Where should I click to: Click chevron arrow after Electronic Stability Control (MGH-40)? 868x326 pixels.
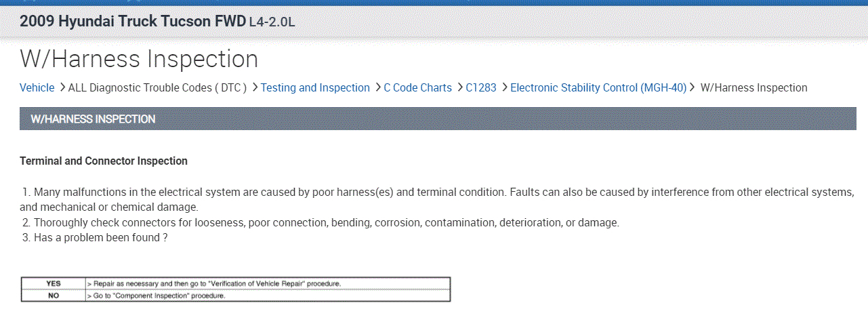(x=693, y=87)
